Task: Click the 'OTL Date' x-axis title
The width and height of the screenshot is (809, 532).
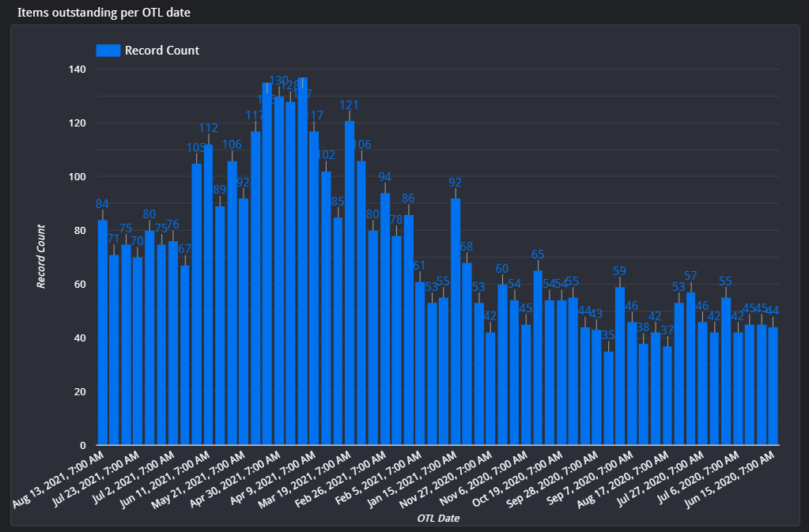Action: pos(438,519)
